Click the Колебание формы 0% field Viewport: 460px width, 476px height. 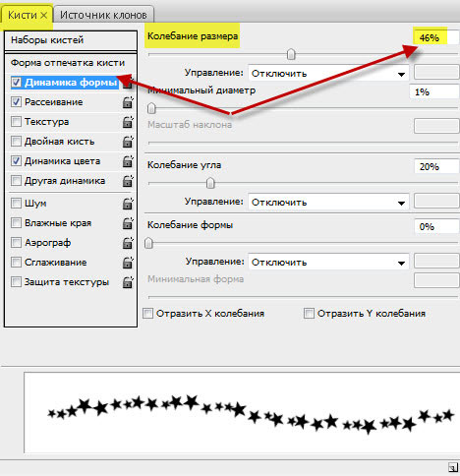click(x=436, y=226)
